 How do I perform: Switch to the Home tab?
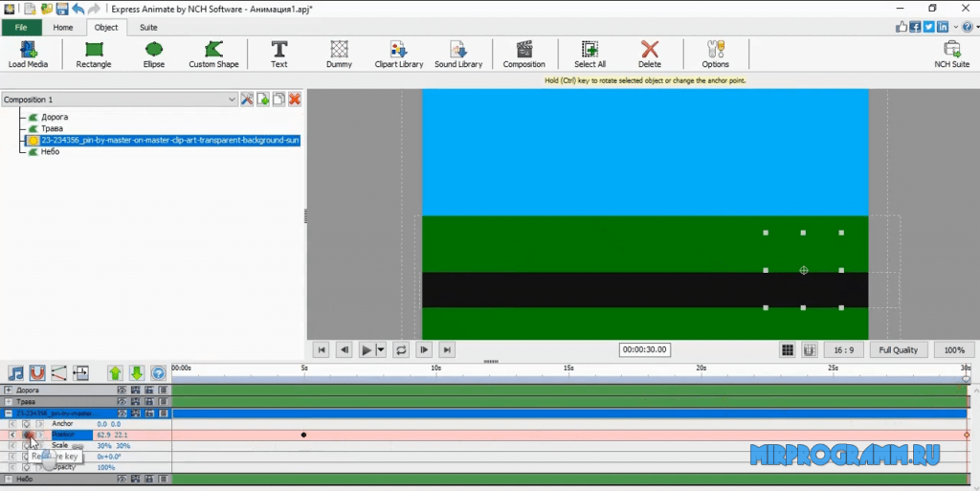click(x=63, y=28)
